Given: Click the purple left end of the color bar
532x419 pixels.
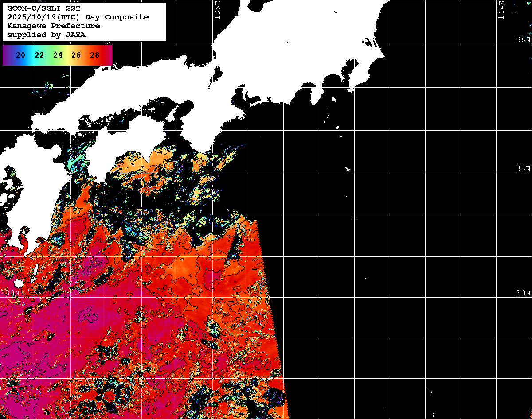Looking at the screenshot, I should point(6,55).
